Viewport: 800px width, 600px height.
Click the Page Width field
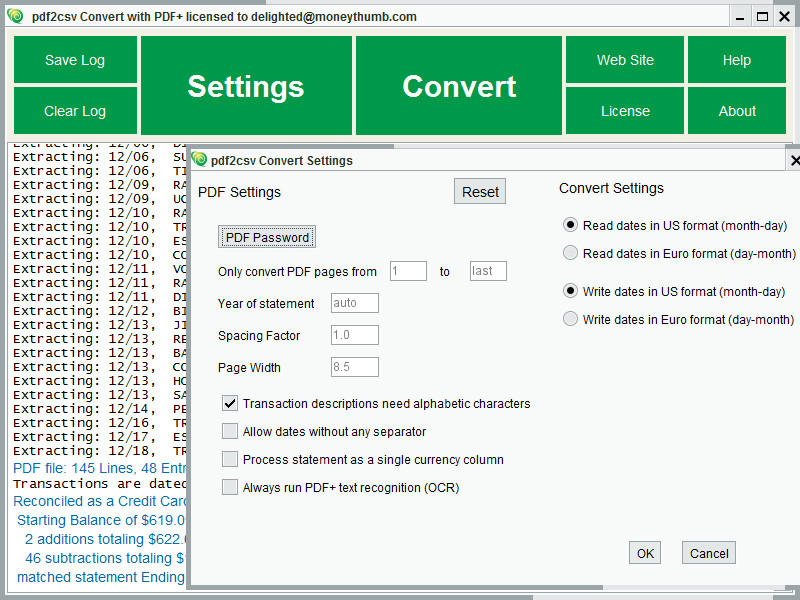point(355,367)
